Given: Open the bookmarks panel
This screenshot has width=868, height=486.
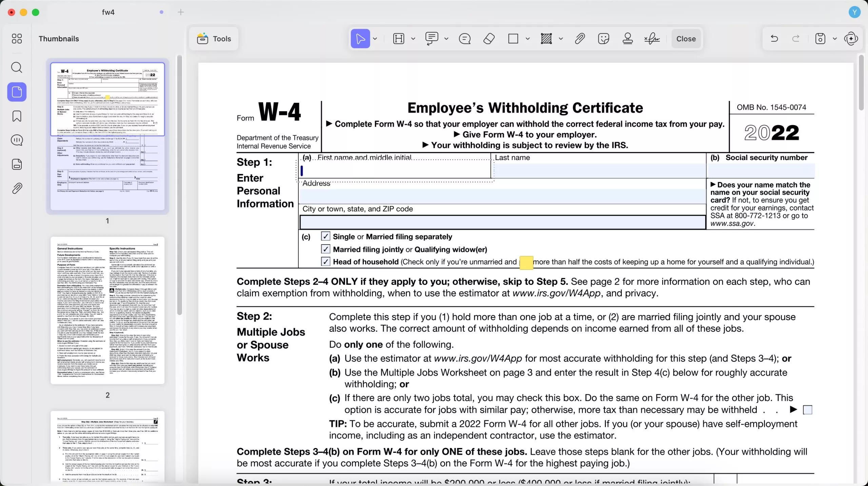Looking at the screenshot, I should pyautogui.click(x=17, y=116).
